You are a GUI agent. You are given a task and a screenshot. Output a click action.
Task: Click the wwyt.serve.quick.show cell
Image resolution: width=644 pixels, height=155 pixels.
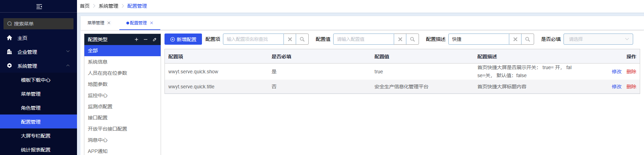193,72
